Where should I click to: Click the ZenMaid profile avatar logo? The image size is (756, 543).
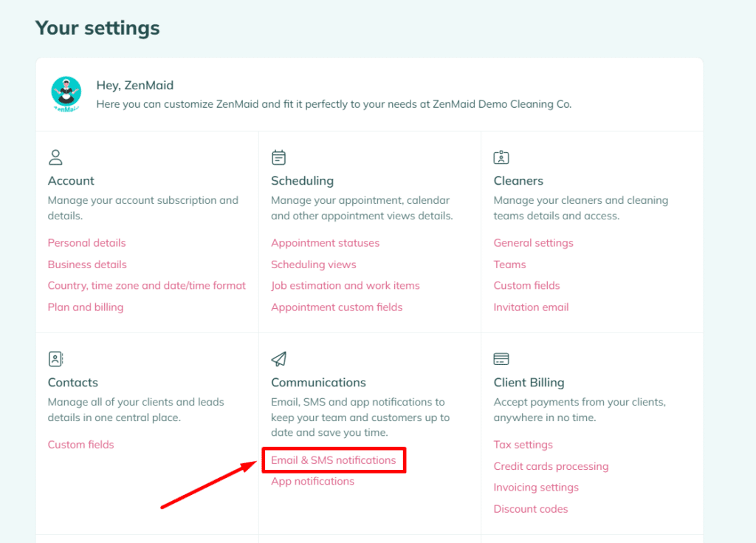point(66,94)
